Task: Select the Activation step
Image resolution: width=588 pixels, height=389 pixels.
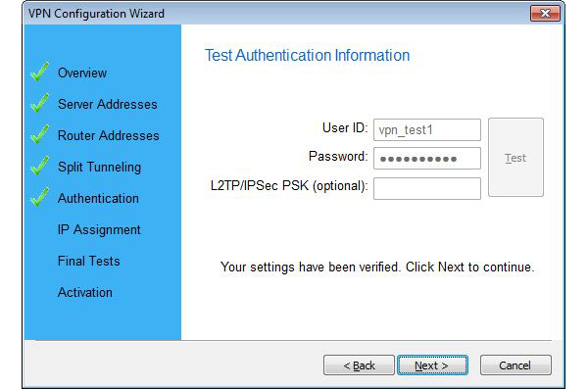Action: 85,293
